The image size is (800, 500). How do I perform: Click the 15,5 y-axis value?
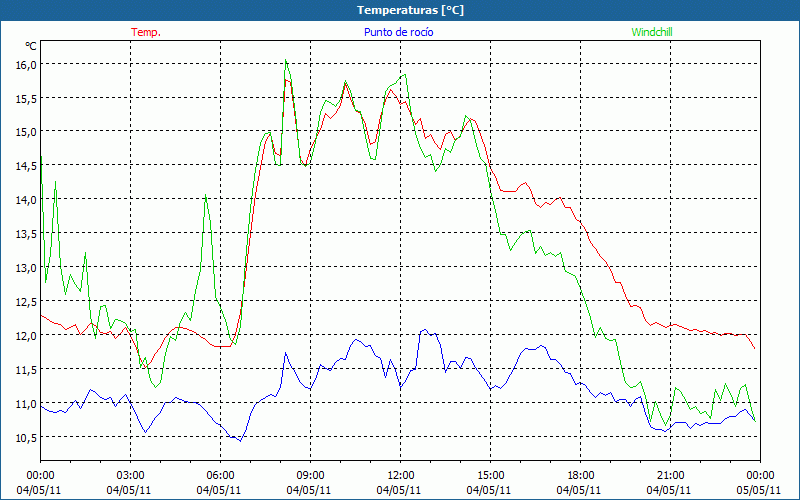[x=27, y=98]
